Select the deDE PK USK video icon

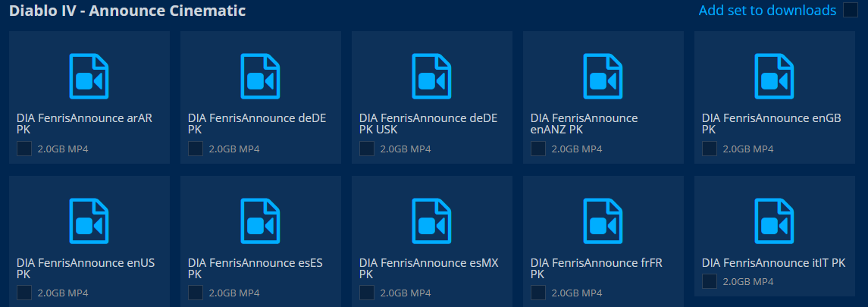[x=432, y=77]
